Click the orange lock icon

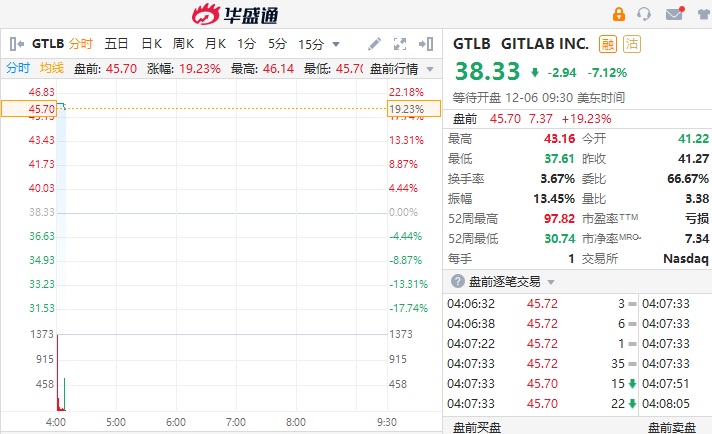619,14
